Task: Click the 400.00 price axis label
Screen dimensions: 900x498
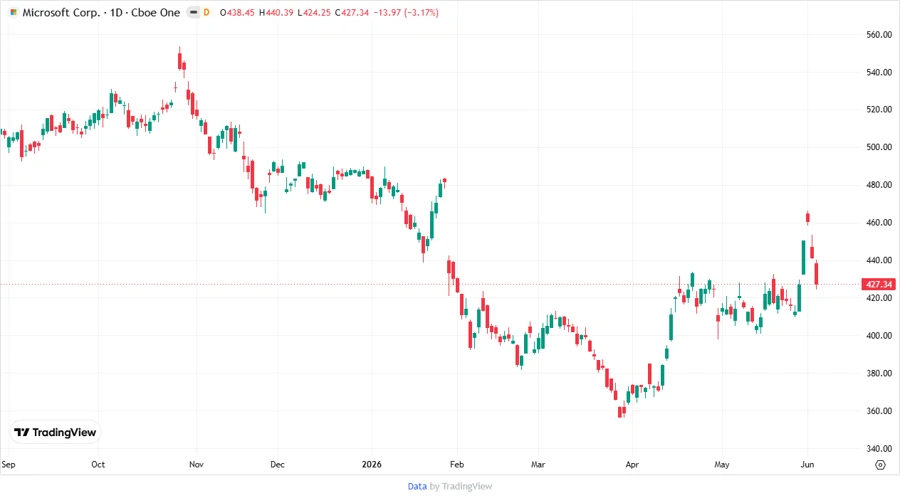Action: pos(879,336)
